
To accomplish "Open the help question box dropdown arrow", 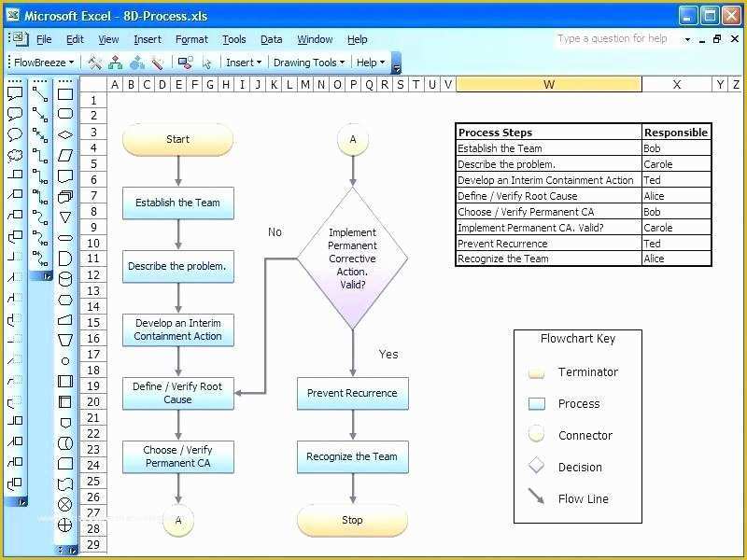I will point(687,39).
